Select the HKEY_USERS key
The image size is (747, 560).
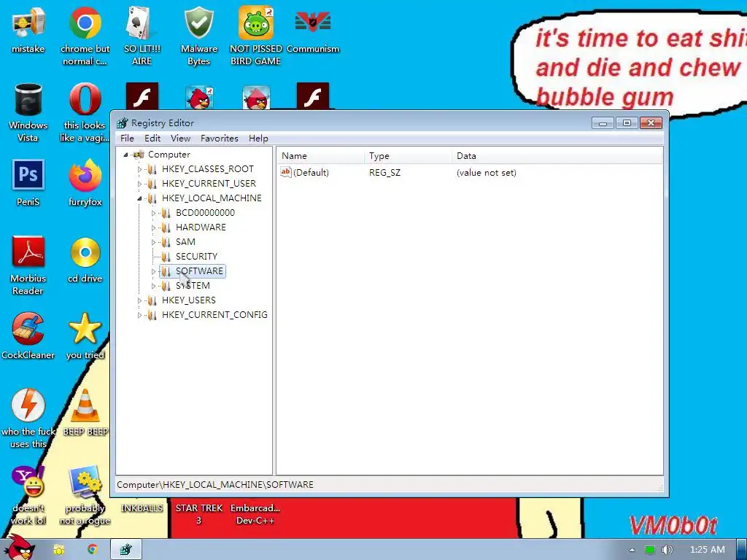coord(189,300)
